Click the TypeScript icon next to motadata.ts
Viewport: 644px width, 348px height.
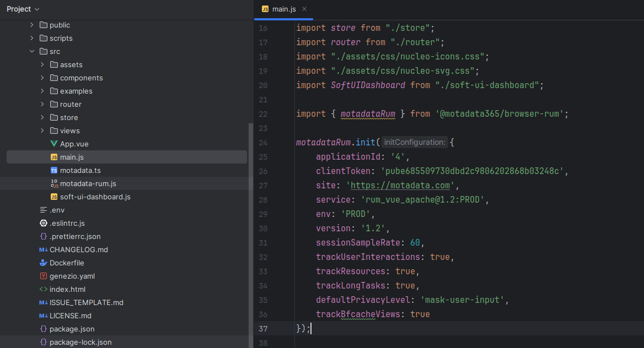pos(54,170)
